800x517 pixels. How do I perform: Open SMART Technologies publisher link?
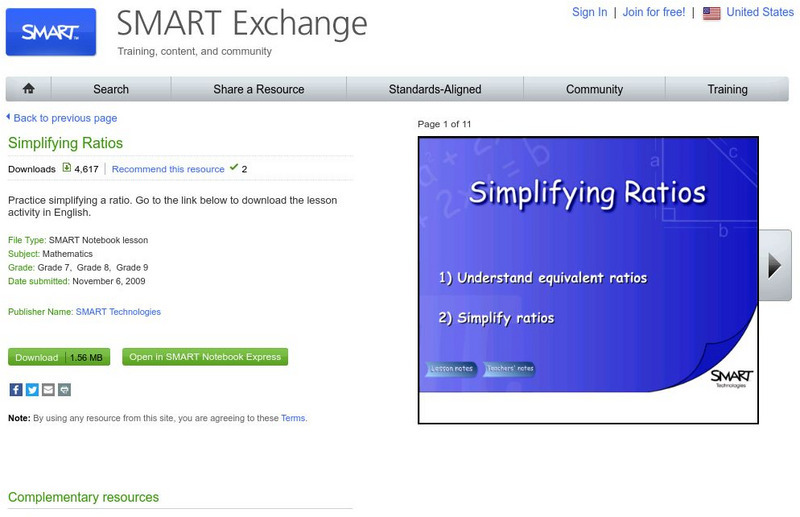(x=118, y=312)
